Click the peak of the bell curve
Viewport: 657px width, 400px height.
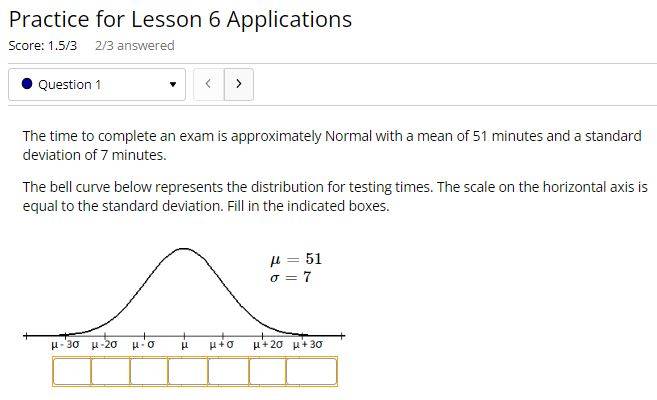point(184,249)
